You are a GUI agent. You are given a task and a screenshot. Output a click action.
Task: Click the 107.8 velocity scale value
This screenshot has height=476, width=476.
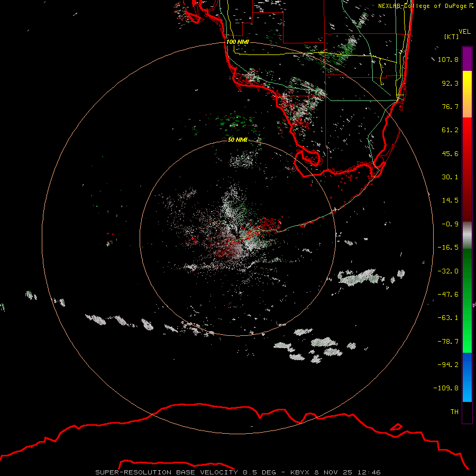pos(448,59)
